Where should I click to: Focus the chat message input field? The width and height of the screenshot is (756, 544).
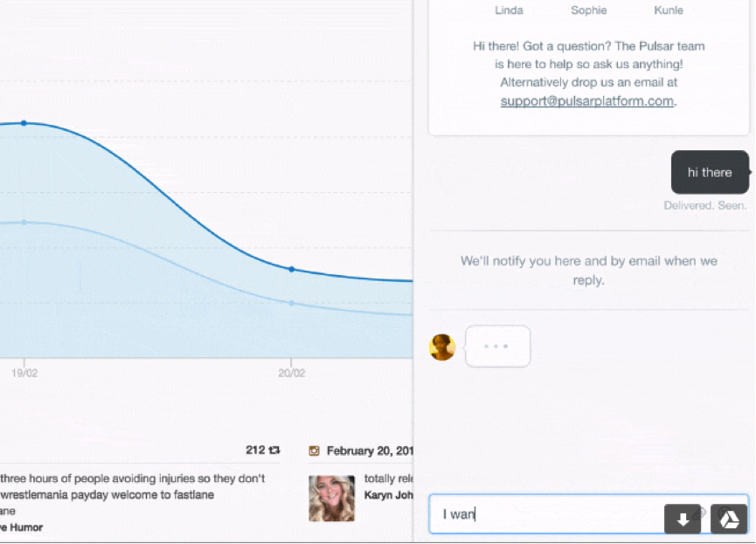pyautogui.click(x=551, y=514)
